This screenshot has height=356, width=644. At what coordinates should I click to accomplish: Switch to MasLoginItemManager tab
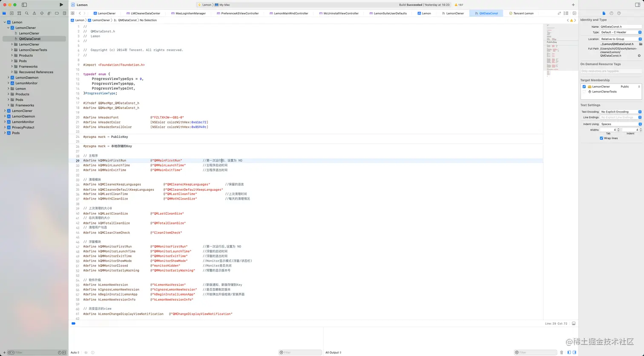point(188,13)
